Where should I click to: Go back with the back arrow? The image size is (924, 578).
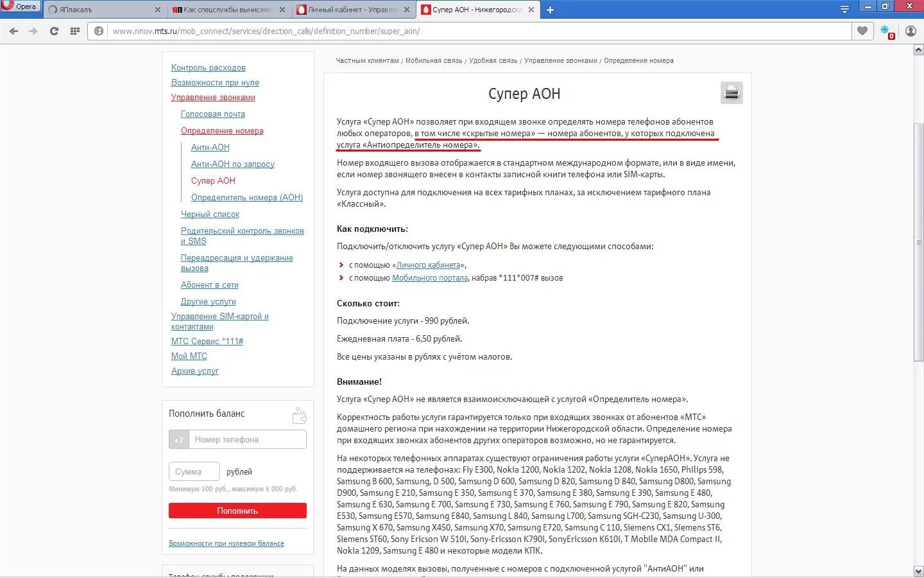13,31
